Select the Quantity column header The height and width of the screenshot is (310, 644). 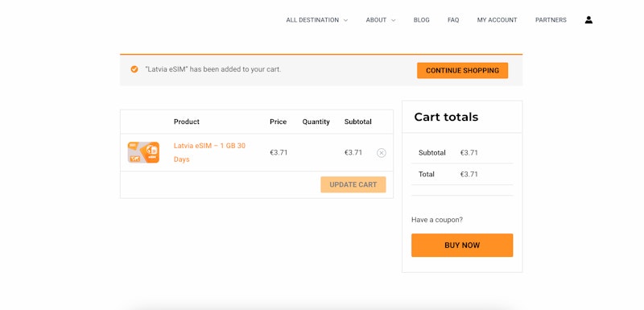[316, 122]
